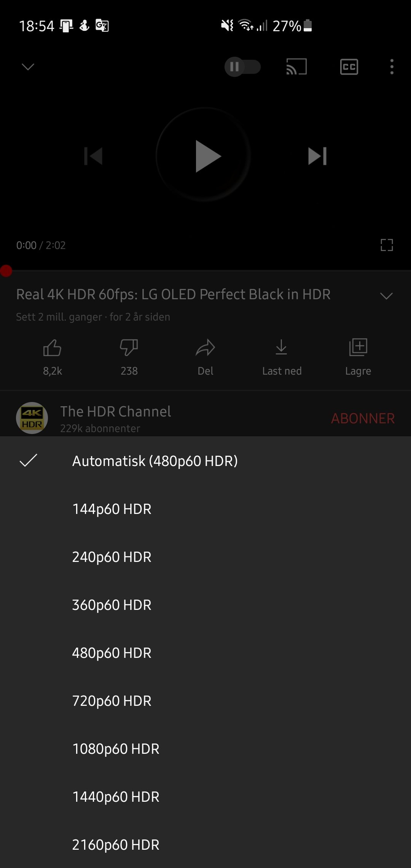Select 1080p60 HDR from quality list
411x868 pixels.
[x=205, y=748]
